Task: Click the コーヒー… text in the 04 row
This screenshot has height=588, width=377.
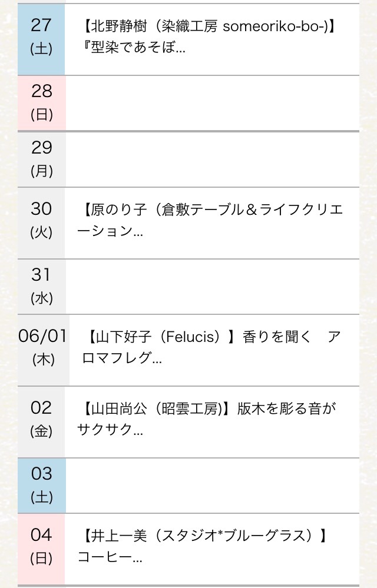Action: (110, 557)
